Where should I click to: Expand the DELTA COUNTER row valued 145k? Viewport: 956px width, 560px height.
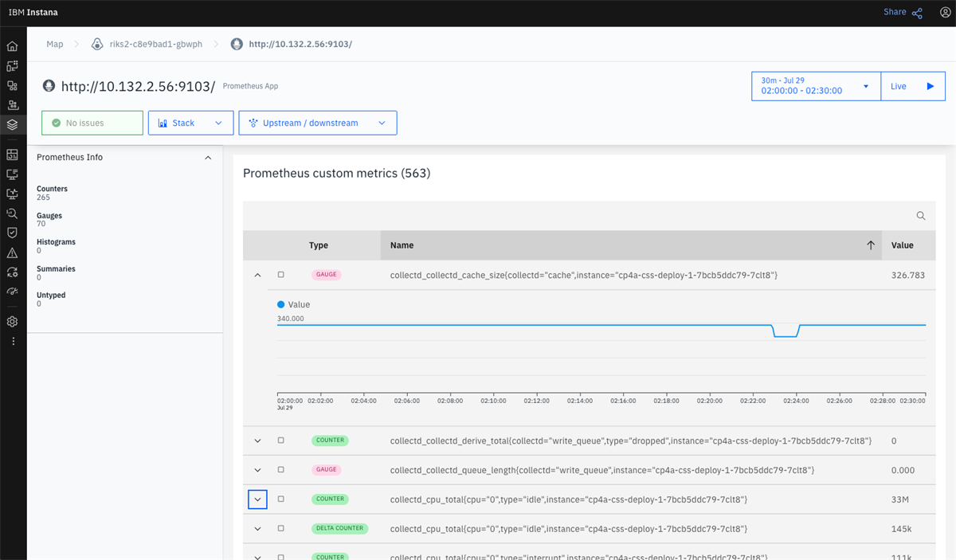(257, 528)
